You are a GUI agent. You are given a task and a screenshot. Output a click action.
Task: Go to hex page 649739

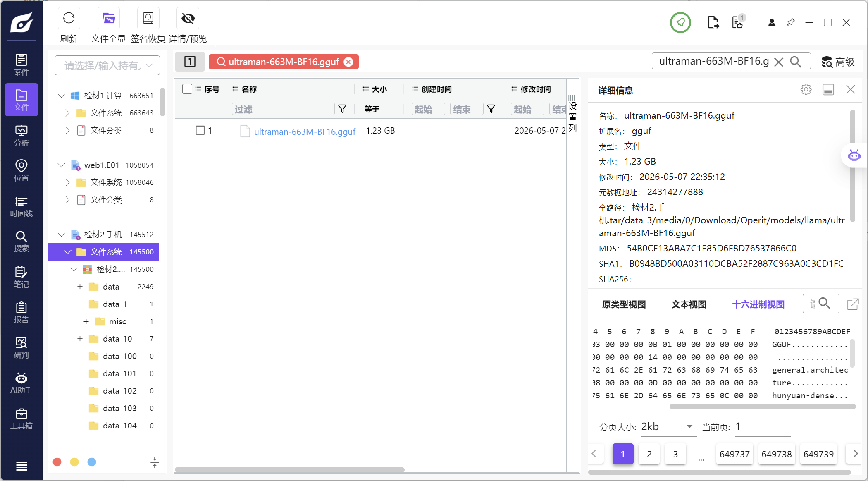pos(818,454)
